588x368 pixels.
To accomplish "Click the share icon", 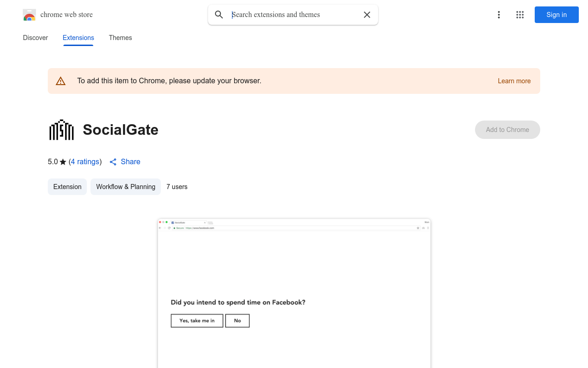I will [x=113, y=162].
